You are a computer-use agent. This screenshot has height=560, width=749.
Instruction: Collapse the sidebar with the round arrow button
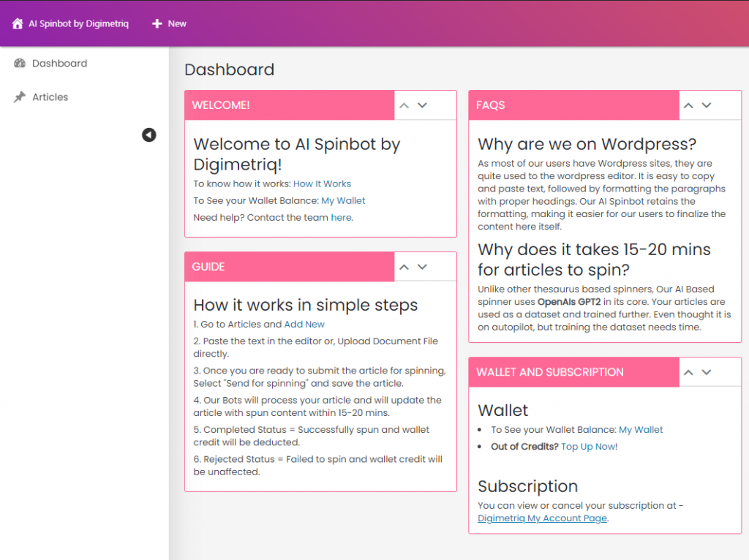pos(149,135)
